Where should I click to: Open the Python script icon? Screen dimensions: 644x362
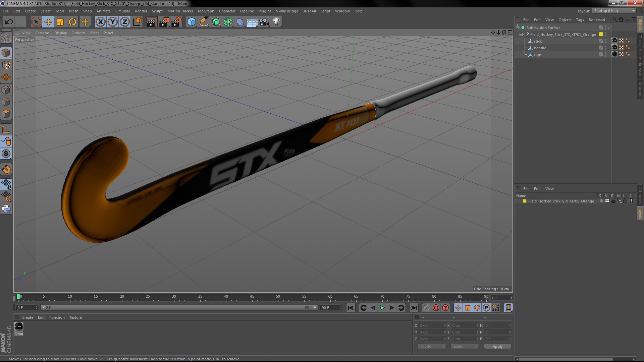[6, 209]
